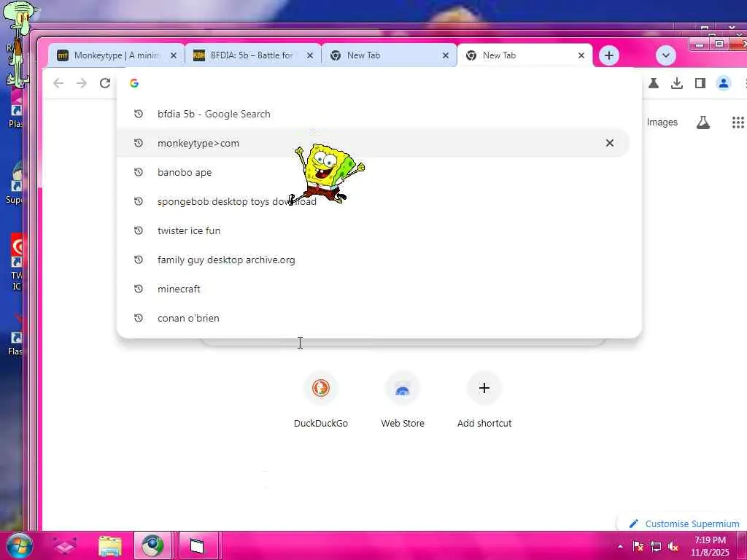Open the profile avatar icon
The image size is (747, 560).
pos(723,83)
